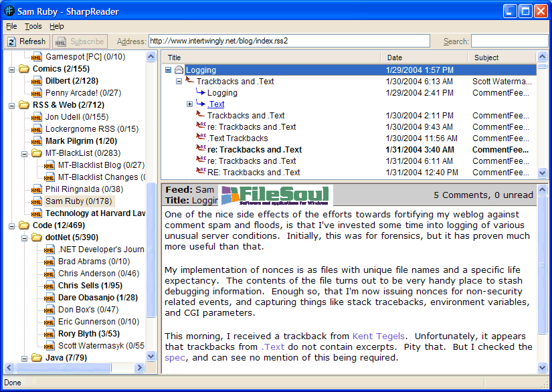Screen dimensions: 552x392
Task: Click the XML icon beside Sam Ruby feed
Action: point(36,201)
